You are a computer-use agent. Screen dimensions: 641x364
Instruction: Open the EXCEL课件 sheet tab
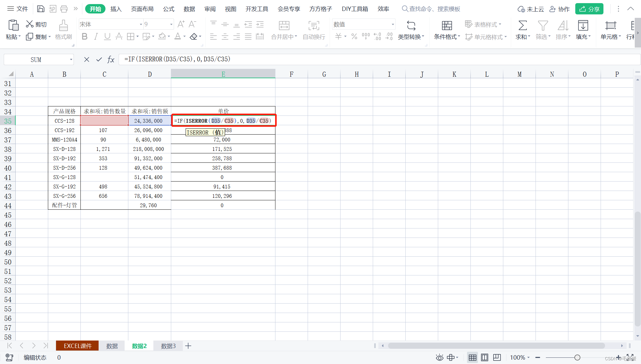pos(77,346)
